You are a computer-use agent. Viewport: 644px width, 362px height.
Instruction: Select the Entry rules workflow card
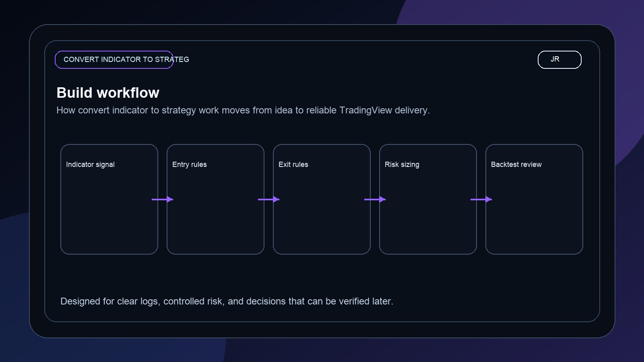[215, 199]
